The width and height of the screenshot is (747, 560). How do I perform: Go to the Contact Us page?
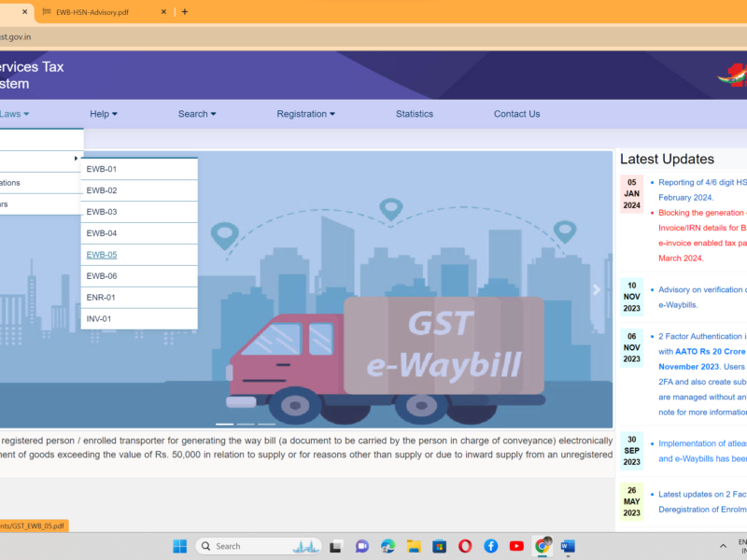click(516, 114)
